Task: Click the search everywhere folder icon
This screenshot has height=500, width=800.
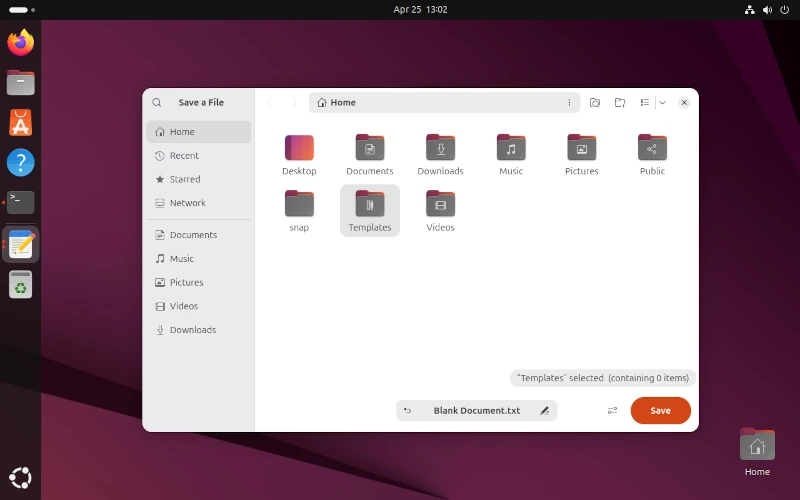Action: (595, 103)
